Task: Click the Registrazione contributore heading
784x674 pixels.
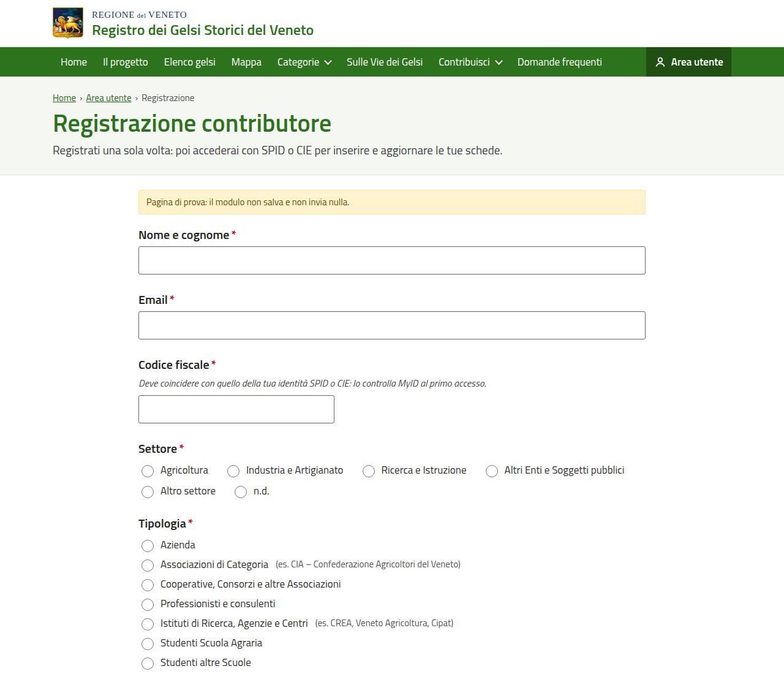Action: click(x=192, y=123)
